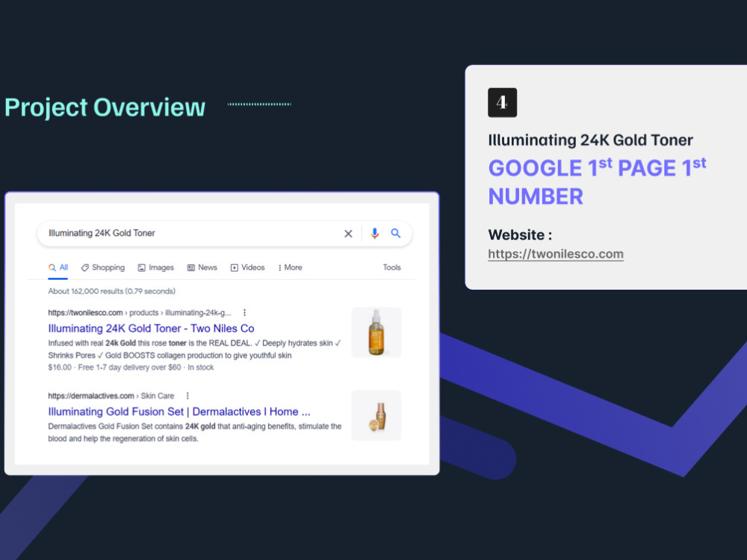
Task: Open options dots beside twonilesco.com result
Action: click(244, 312)
